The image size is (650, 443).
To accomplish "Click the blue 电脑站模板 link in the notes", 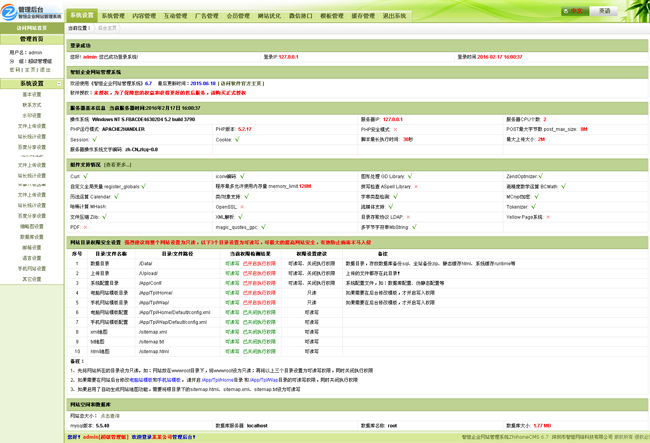I will coord(141,380).
